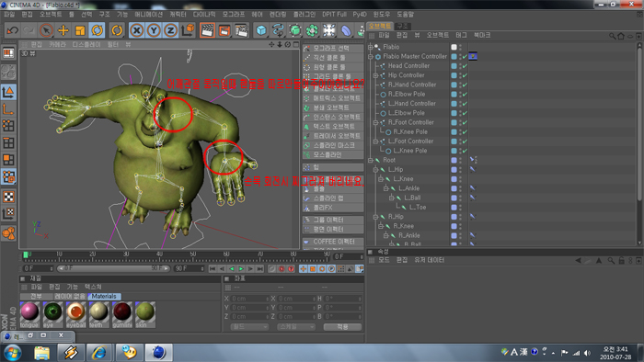The width and height of the screenshot is (644, 362).
Task: Click the Undo arrow icon
Action: [x=12, y=30]
